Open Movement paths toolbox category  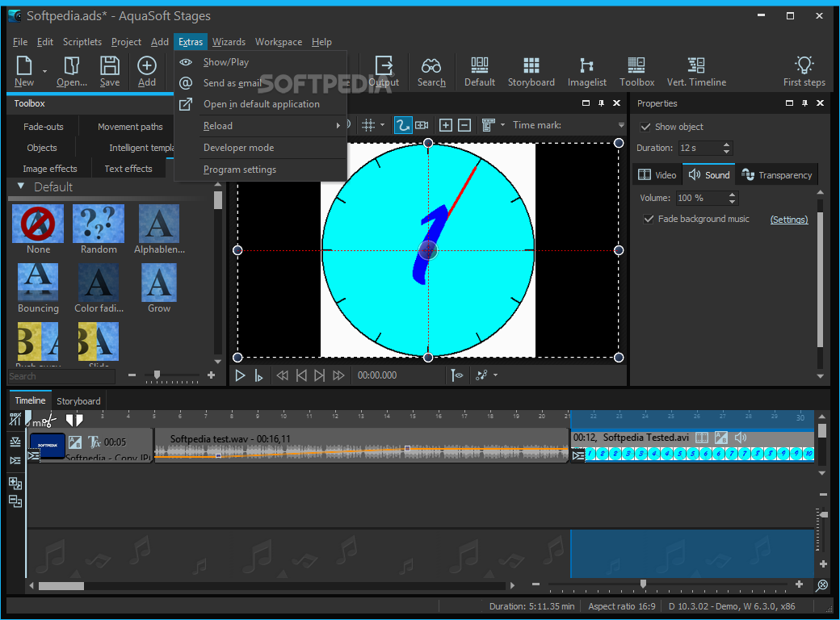tap(130, 127)
